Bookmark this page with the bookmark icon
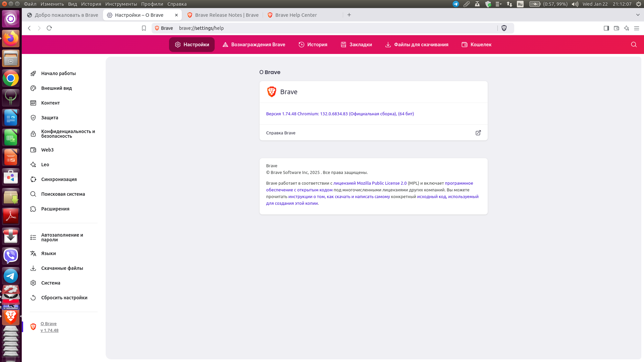 tap(144, 28)
